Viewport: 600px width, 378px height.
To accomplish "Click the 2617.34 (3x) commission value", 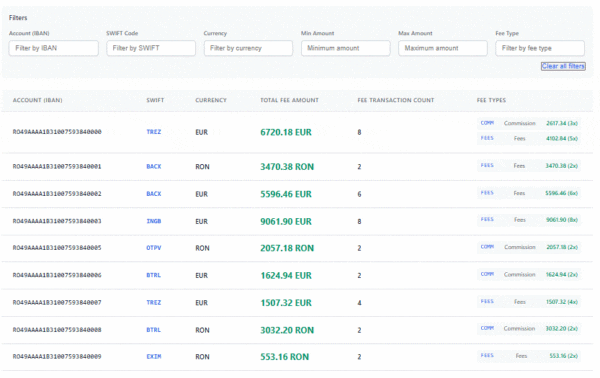I will click(562, 123).
